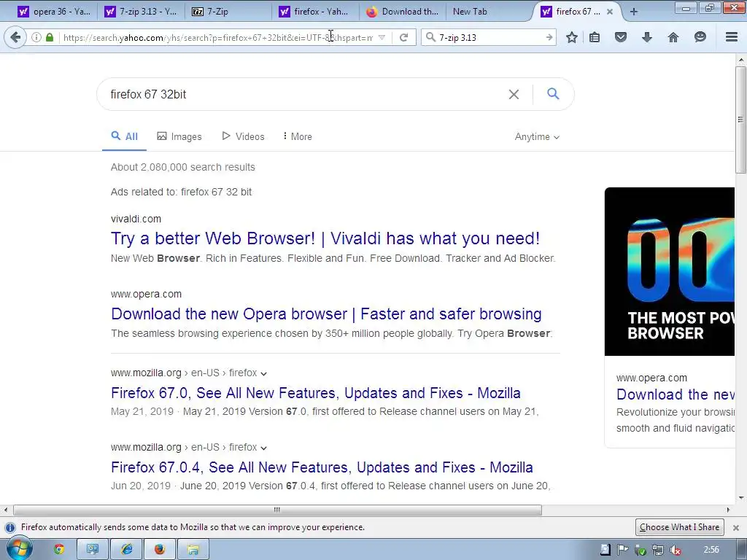Click the muted volume tray icon
747x560 pixels.
pyautogui.click(x=675, y=550)
